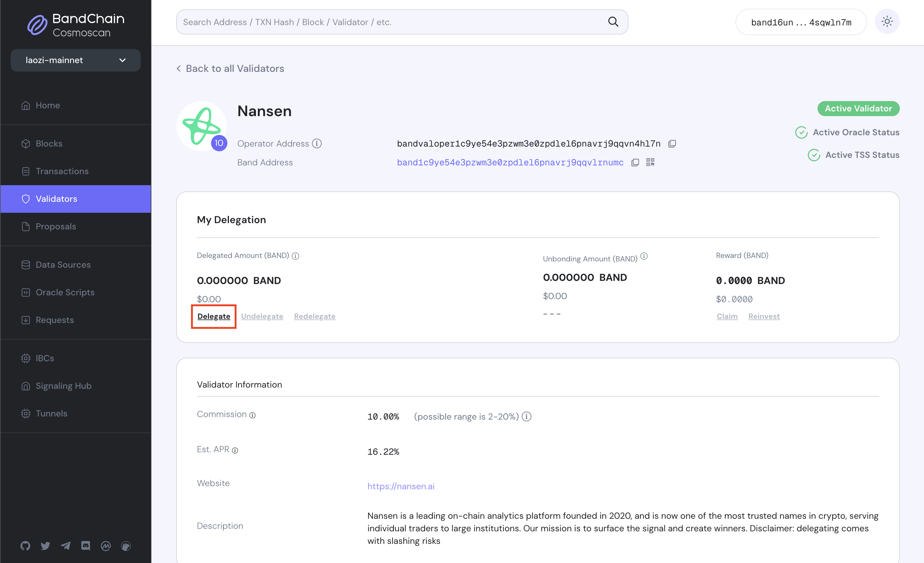Focus the Search Address / TXN Hash field
The width and height of the screenshot is (924, 563).
point(402,22)
